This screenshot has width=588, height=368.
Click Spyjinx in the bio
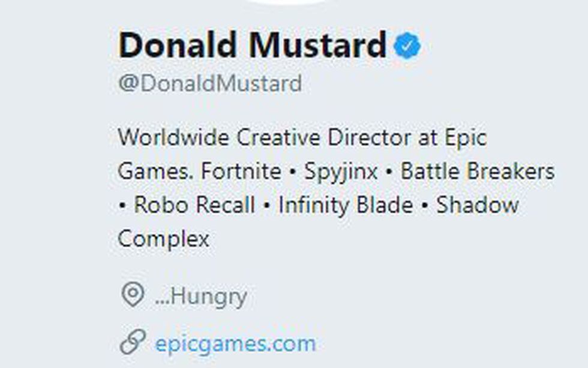(341, 172)
